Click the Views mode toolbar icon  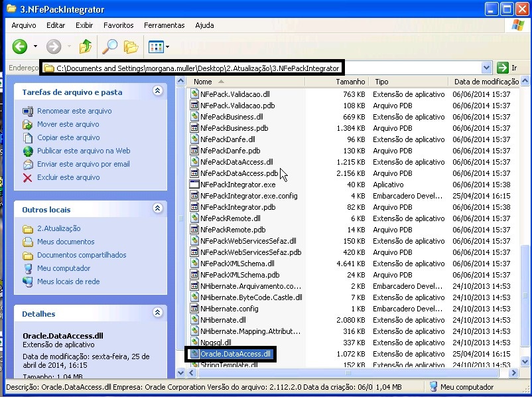pyautogui.click(x=156, y=46)
